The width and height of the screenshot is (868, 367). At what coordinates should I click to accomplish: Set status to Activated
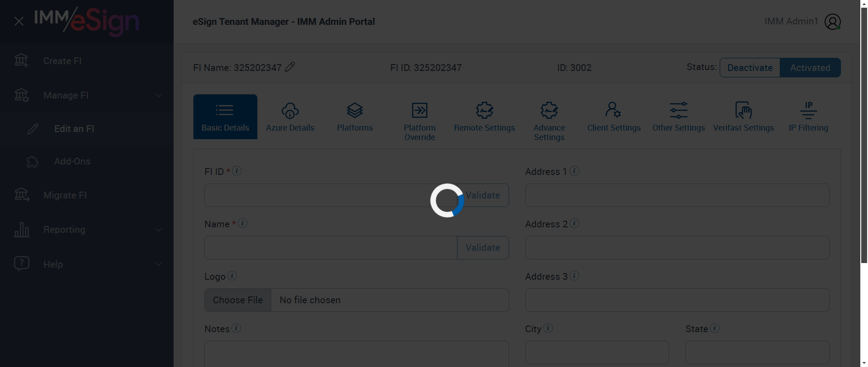coord(810,68)
